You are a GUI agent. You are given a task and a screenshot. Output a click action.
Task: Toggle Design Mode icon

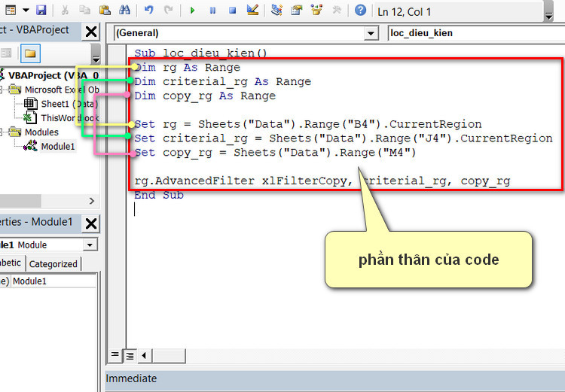[x=252, y=10]
